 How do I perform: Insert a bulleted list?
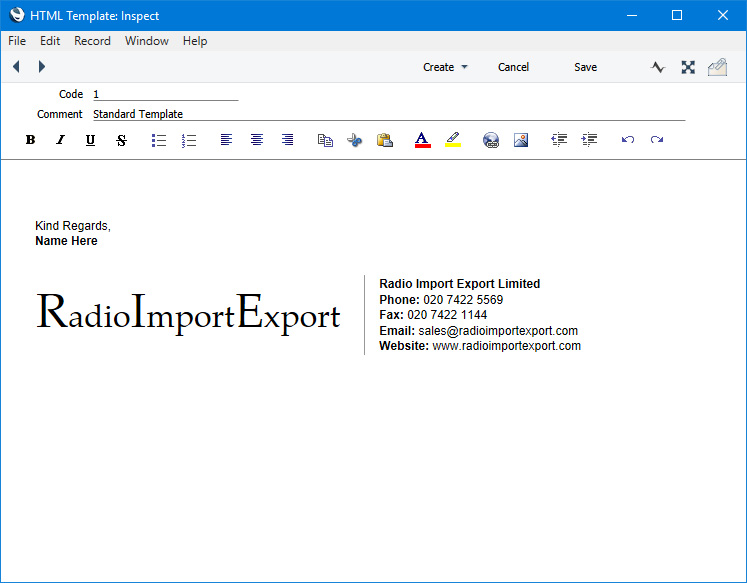pyautogui.click(x=159, y=140)
